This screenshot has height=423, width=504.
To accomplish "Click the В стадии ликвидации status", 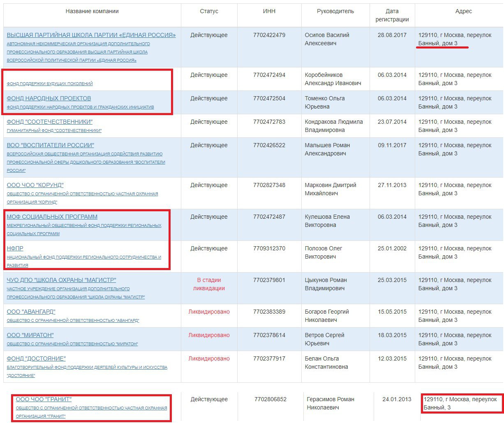I will pyautogui.click(x=209, y=284).
